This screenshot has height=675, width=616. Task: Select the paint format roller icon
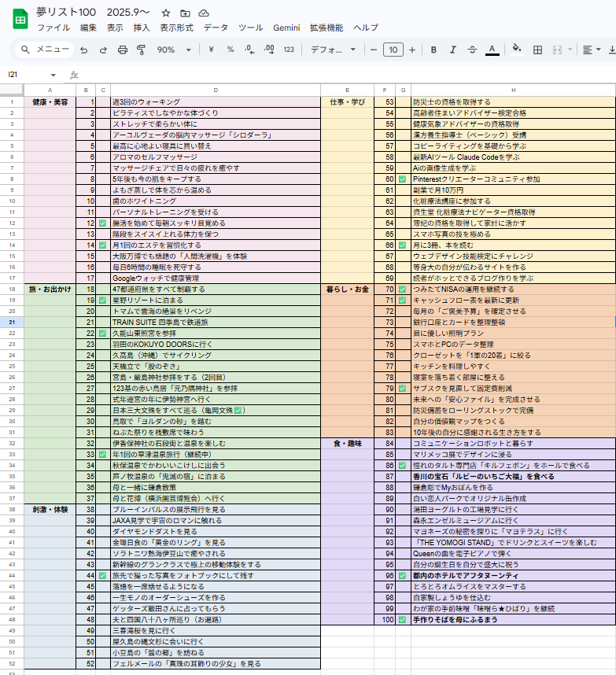141,50
